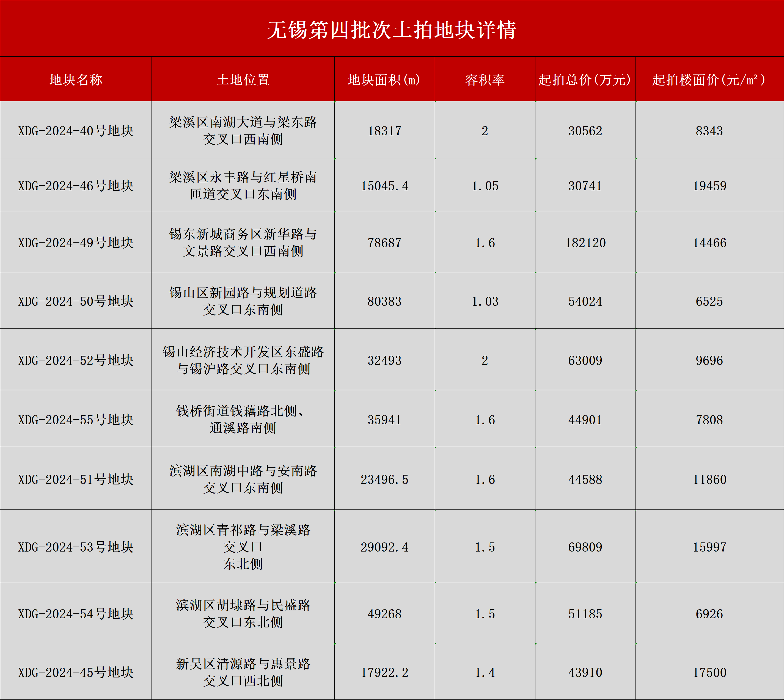Click starting total price 44588

coord(585,480)
